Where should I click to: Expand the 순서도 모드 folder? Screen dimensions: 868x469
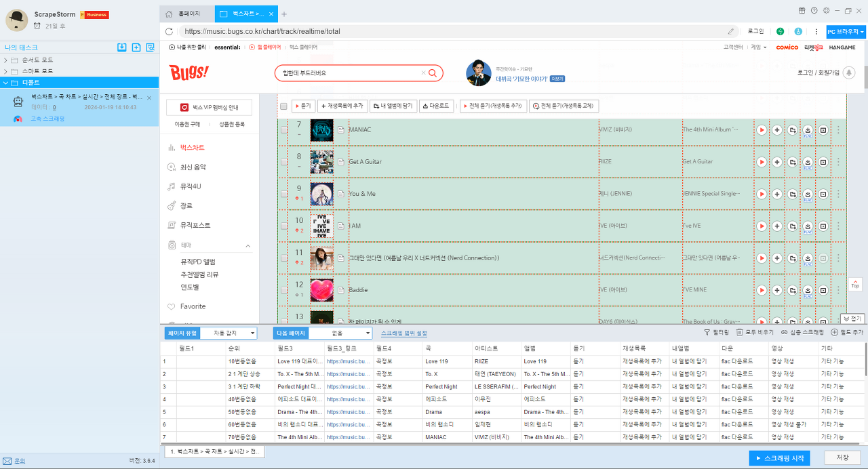coord(6,60)
